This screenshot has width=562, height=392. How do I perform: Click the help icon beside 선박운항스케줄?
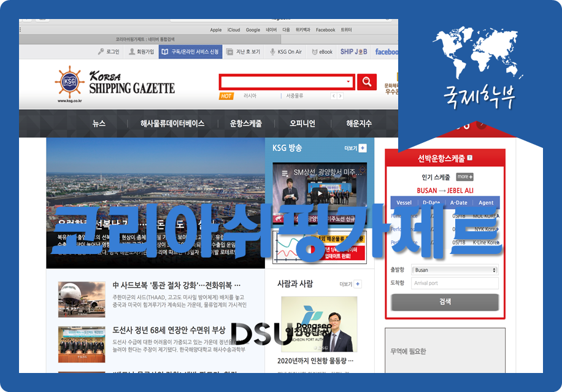(470, 158)
